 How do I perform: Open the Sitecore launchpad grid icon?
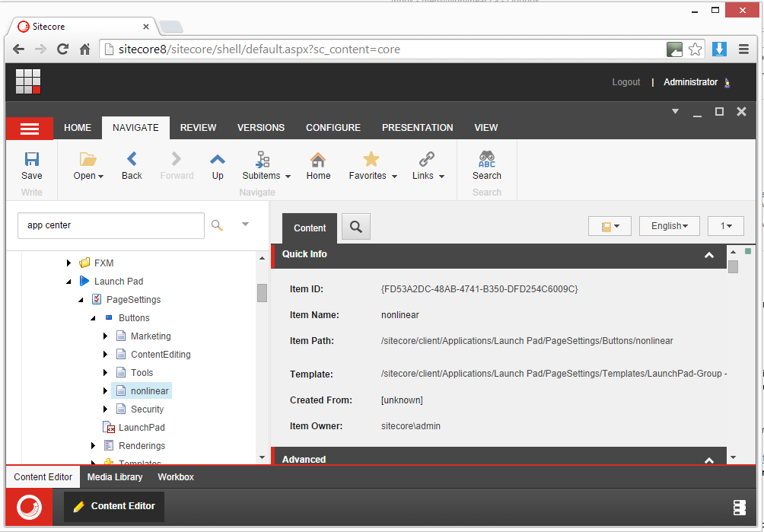pos(27,81)
